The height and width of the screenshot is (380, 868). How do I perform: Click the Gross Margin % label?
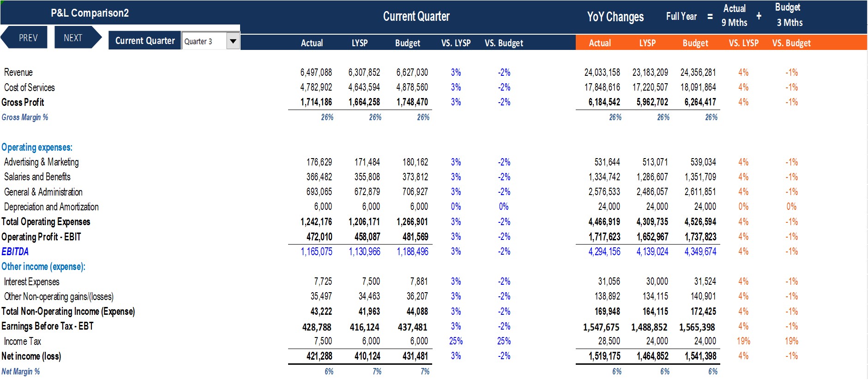(x=25, y=117)
